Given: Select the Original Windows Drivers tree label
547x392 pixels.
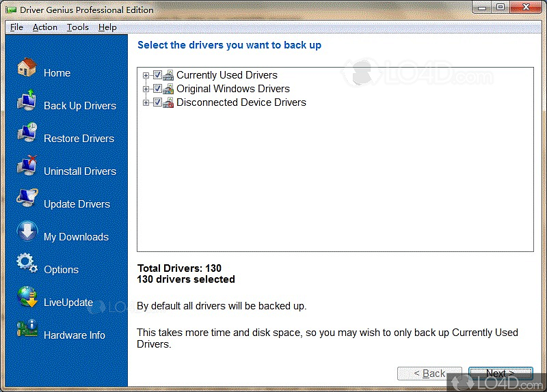Looking at the screenshot, I should 233,89.
